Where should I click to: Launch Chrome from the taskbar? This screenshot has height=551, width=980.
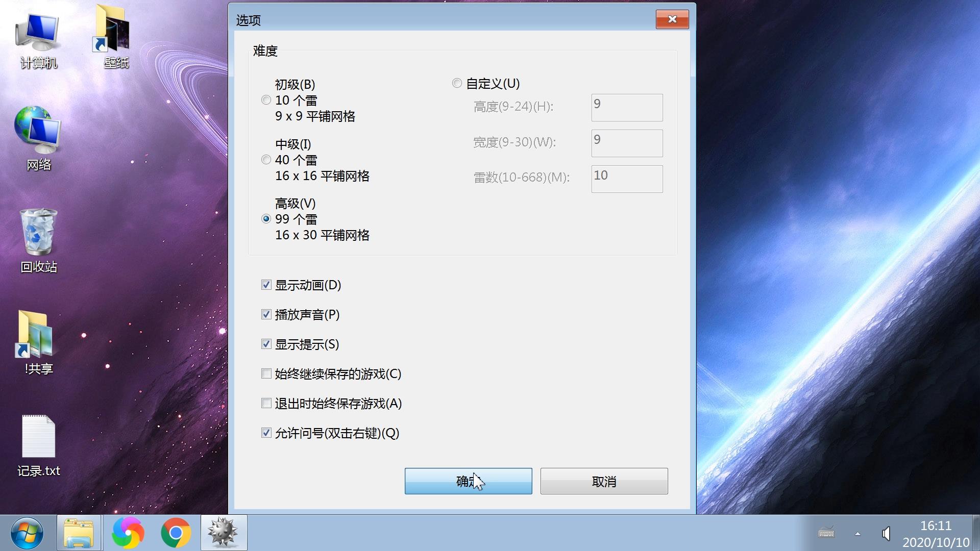(176, 533)
